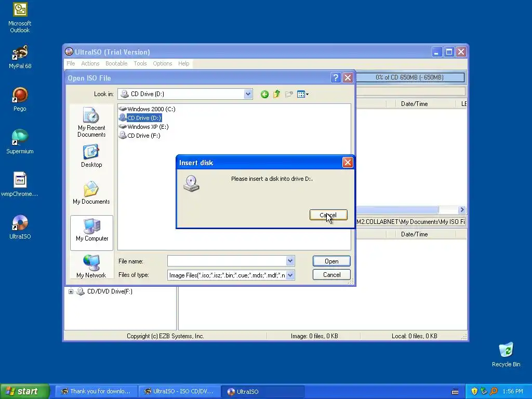Click the Help question mark button
This screenshot has width=532, height=399.
(336, 78)
